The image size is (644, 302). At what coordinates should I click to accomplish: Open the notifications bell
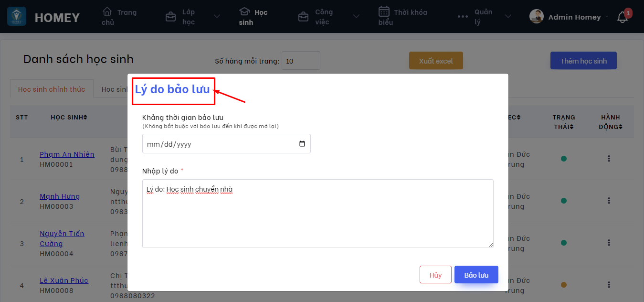(622, 16)
